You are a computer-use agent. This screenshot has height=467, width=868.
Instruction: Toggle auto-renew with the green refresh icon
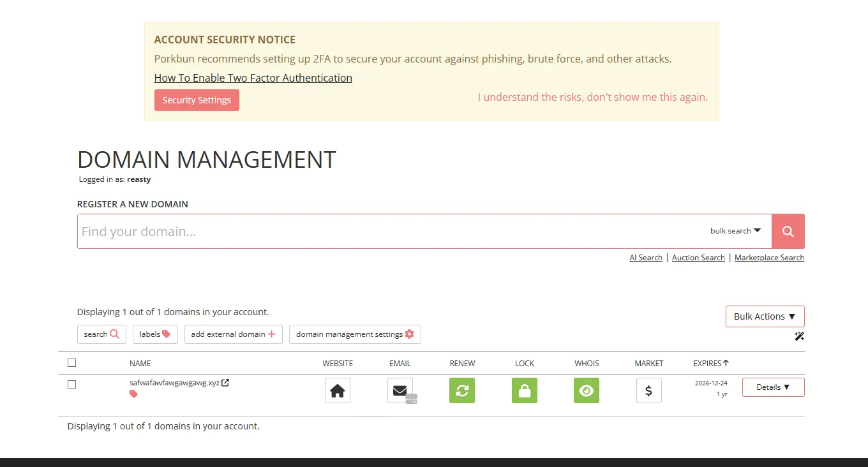tap(462, 390)
